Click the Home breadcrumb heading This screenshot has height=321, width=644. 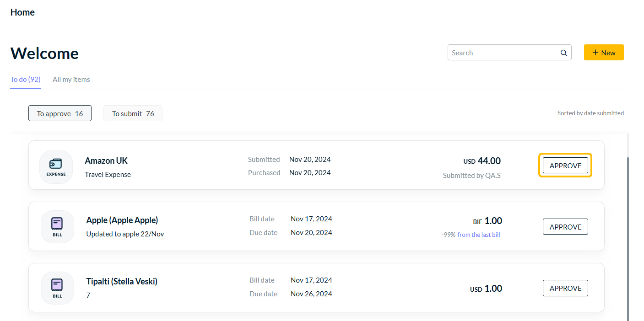pyautogui.click(x=22, y=12)
